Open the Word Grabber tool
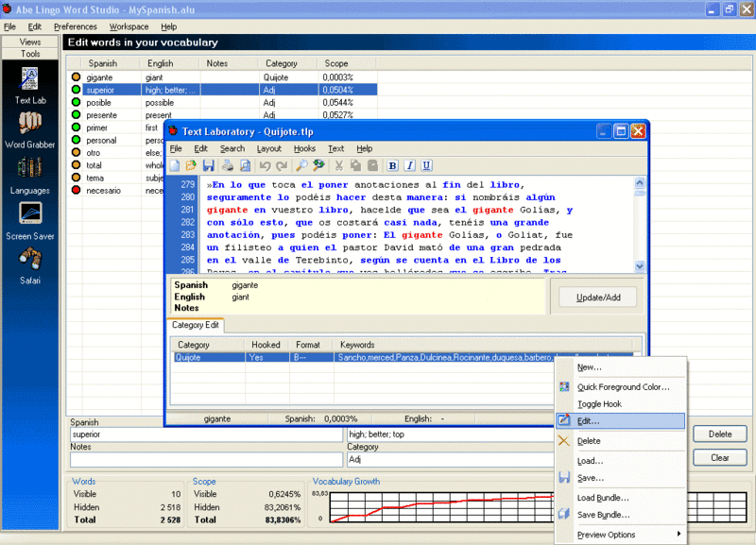 [30, 129]
